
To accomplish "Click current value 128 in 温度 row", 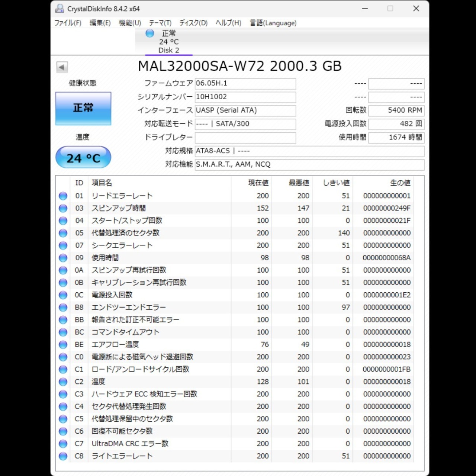I will click(x=263, y=382).
